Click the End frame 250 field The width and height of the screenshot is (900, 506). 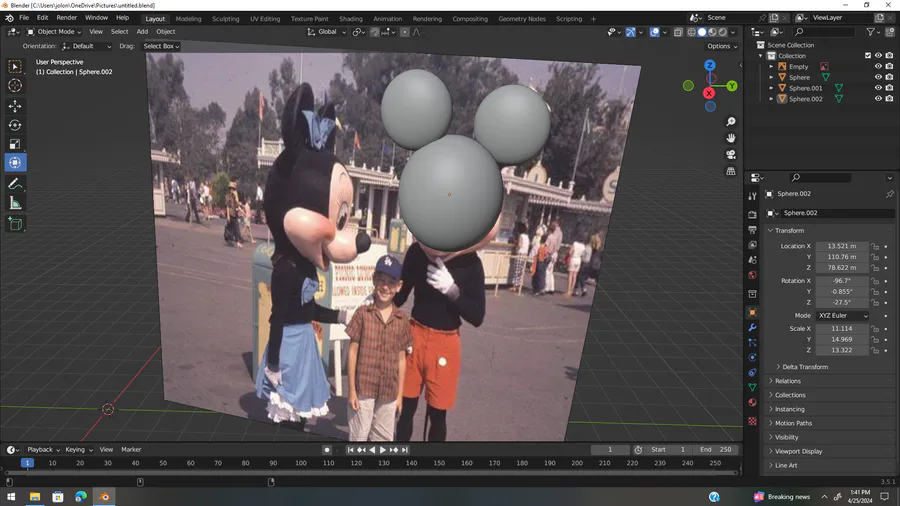(x=716, y=450)
